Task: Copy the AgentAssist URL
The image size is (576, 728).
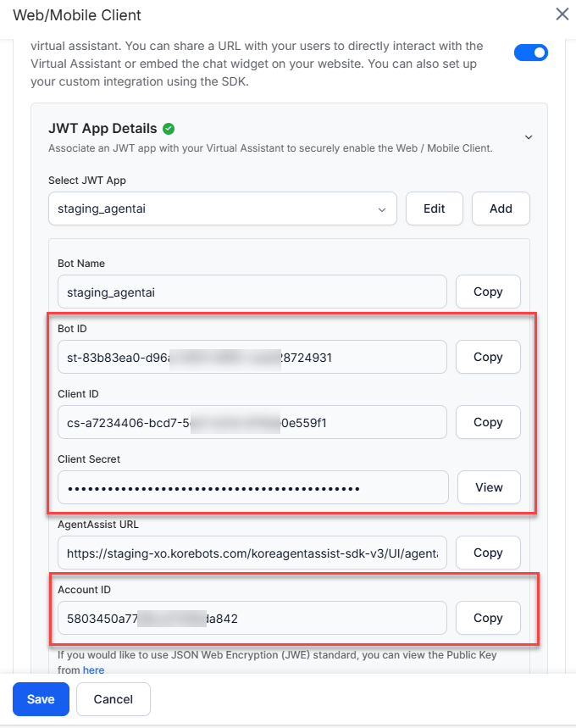Action: [x=488, y=553]
